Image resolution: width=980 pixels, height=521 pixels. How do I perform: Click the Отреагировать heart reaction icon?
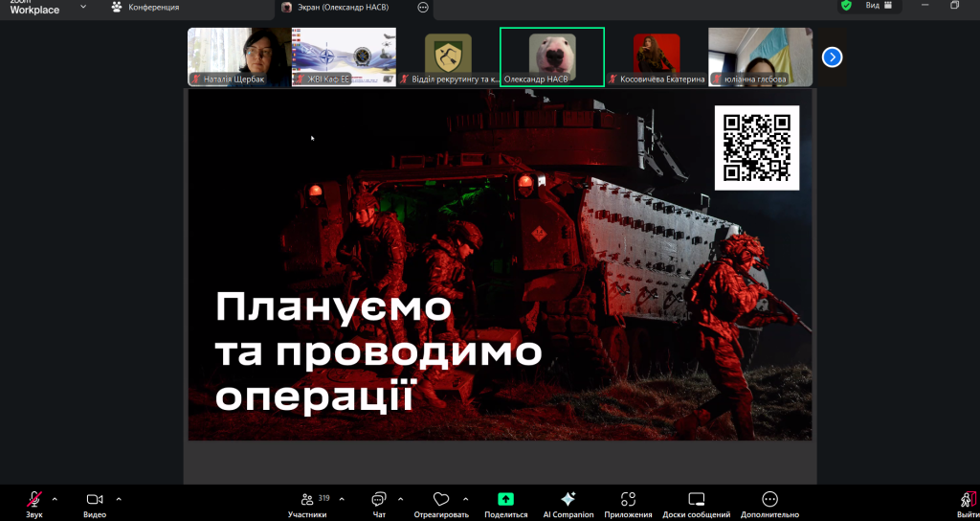pos(441,500)
